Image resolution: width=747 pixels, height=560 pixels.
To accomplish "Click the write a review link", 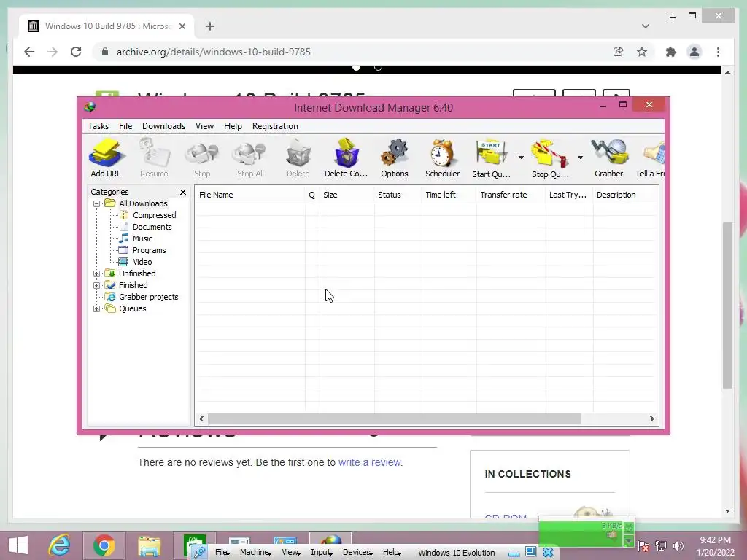I will (x=370, y=462).
